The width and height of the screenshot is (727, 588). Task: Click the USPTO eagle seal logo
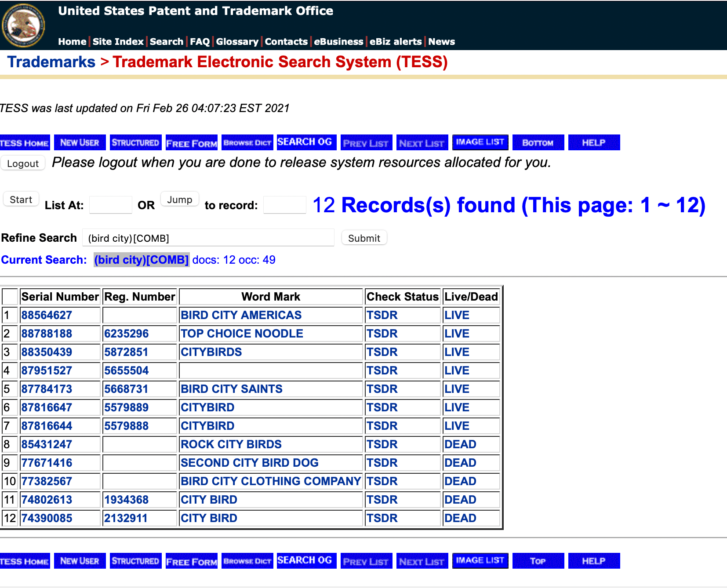23,25
